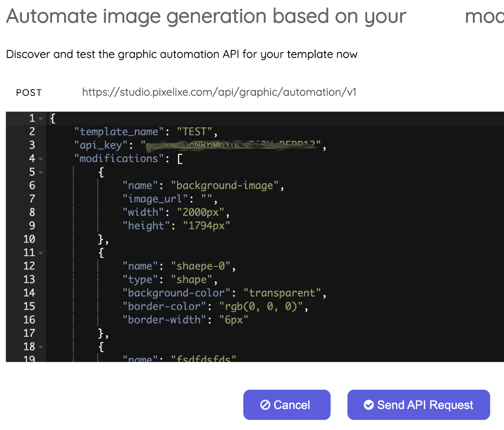Click the Cancel button
Image resolution: width=504 pixels, height=430 pixels.
[287, 405]
